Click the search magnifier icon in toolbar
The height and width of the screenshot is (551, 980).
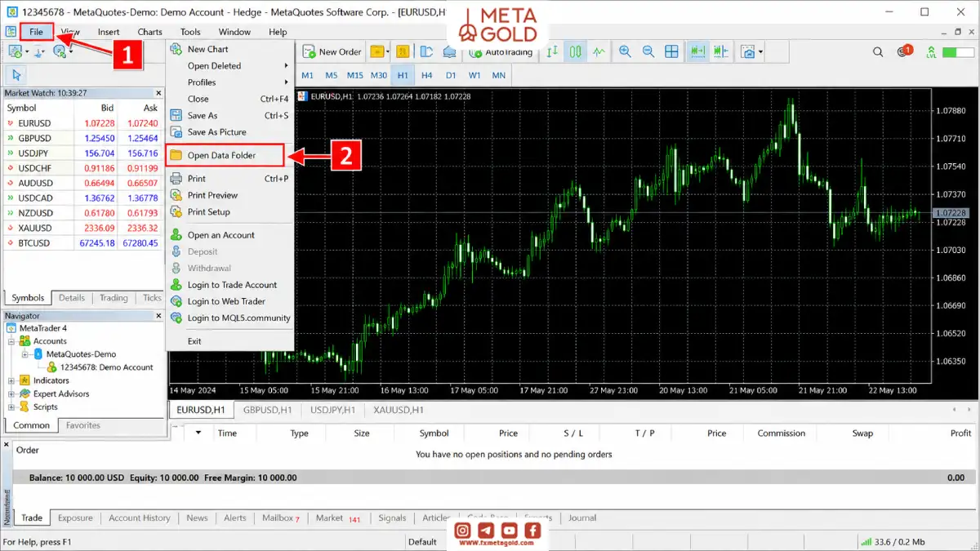[x=878, y=51]
